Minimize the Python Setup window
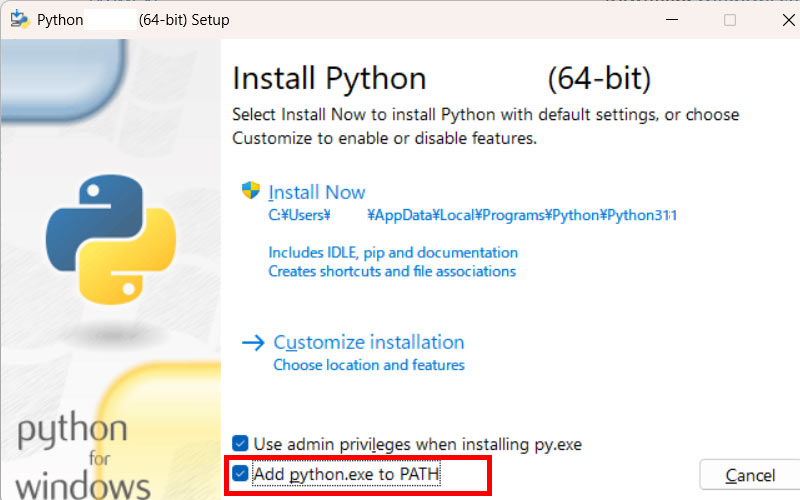Image resolution: width=800 pixels, height=500 pixels. tap(682, 20)
